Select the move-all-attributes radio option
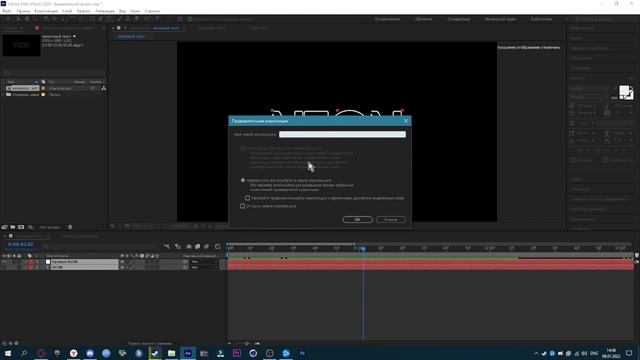 pyautogui.click(x=243, y=180)
